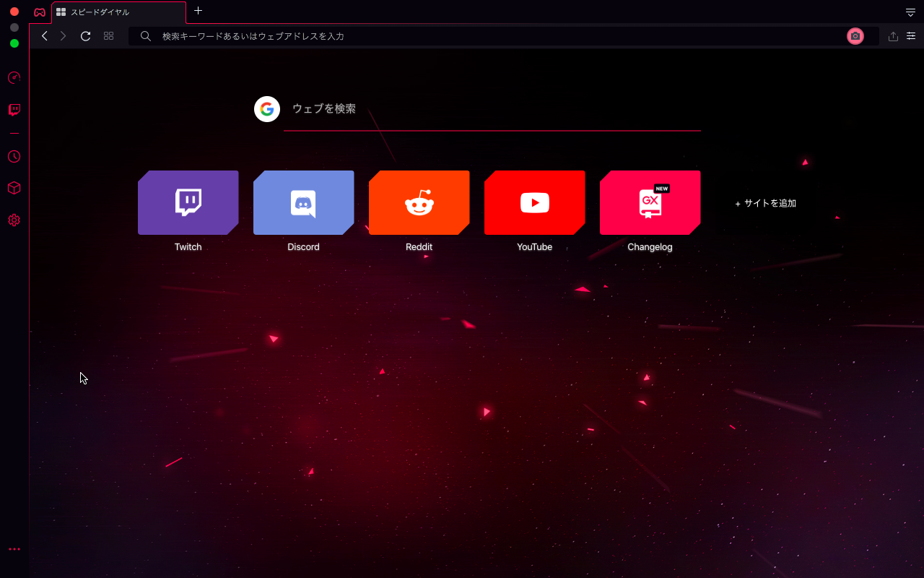Click the search magnifier in the address bar
This screenshot has width=924, height=578.
coord(146,36)
